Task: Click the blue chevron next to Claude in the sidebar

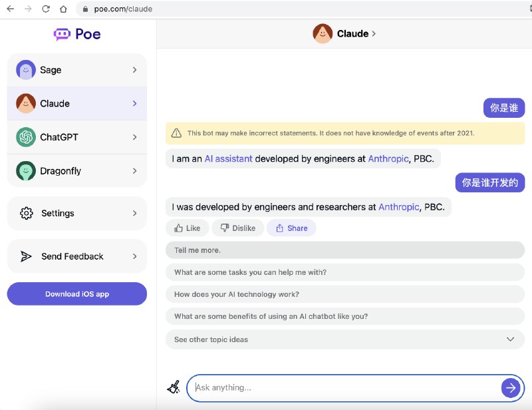Action: tap(135, 104)
